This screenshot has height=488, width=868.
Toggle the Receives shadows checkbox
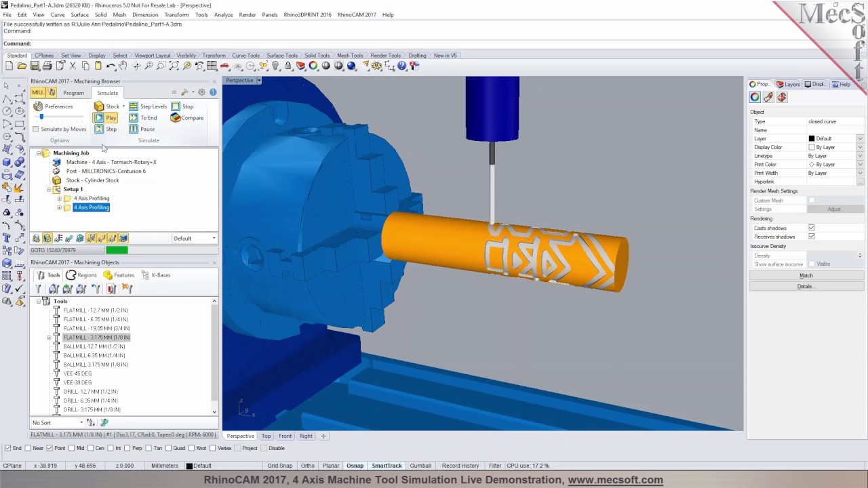[x=812, y=237]
